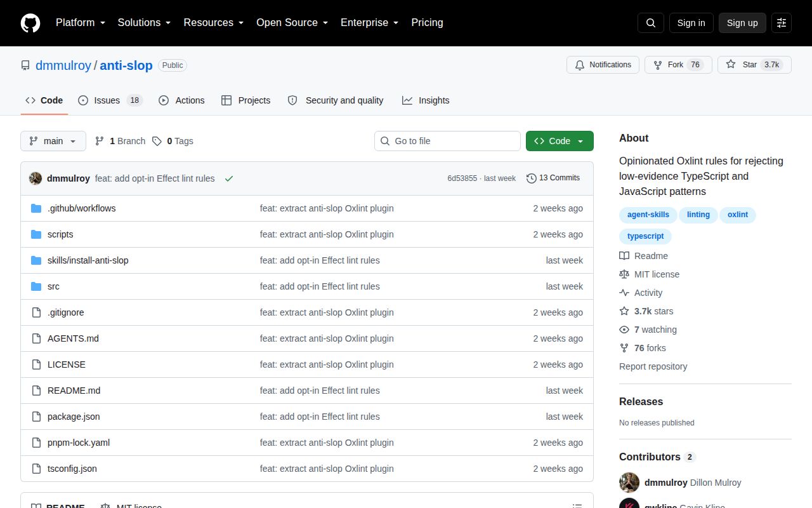This screenshot has height=508, width=812.
Task: Open the appearance settings icon in header
Action: pos(782,23)
